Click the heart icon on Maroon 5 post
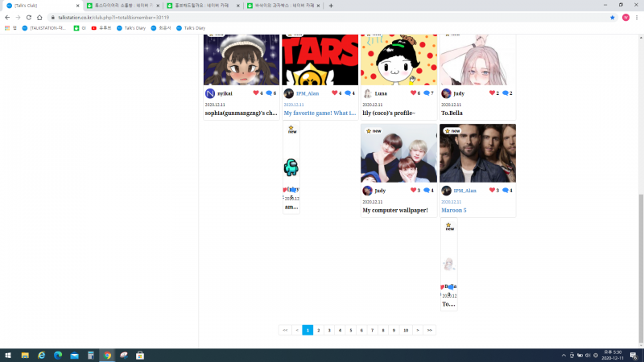The height and width of the screenshot is (362, 644). click(493, 191)
